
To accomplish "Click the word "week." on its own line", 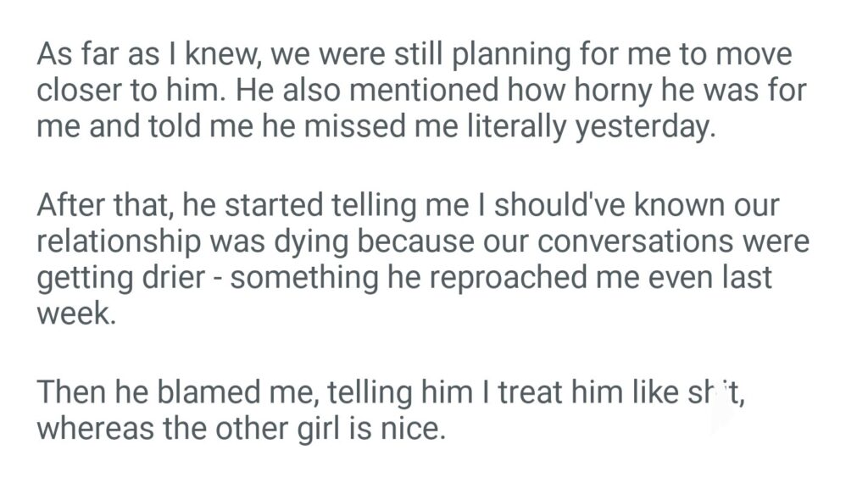I will 75,314.
